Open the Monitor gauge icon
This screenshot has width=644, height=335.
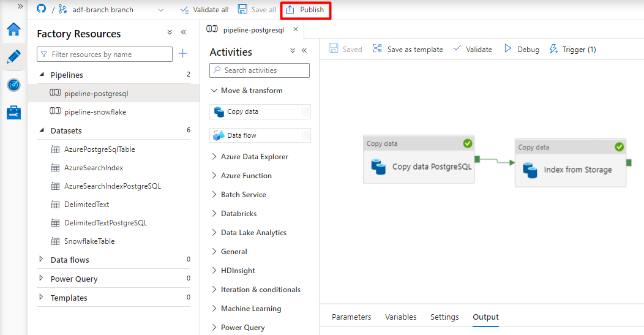[x=13, y=85]
